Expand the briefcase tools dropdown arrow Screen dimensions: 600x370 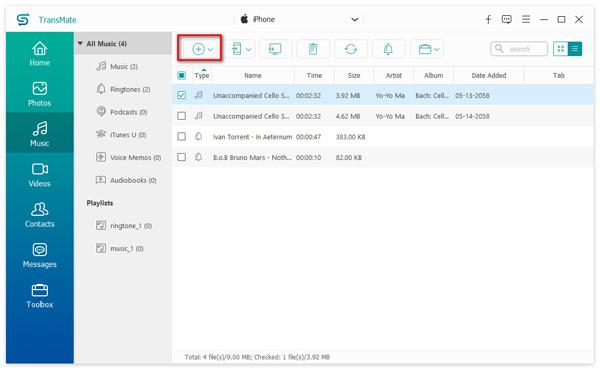[x=437, y=49]
